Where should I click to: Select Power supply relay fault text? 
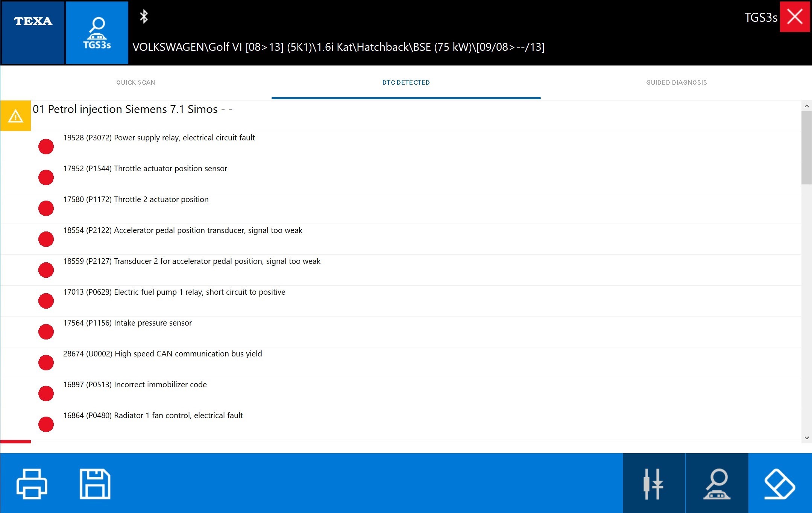[159, 138]
